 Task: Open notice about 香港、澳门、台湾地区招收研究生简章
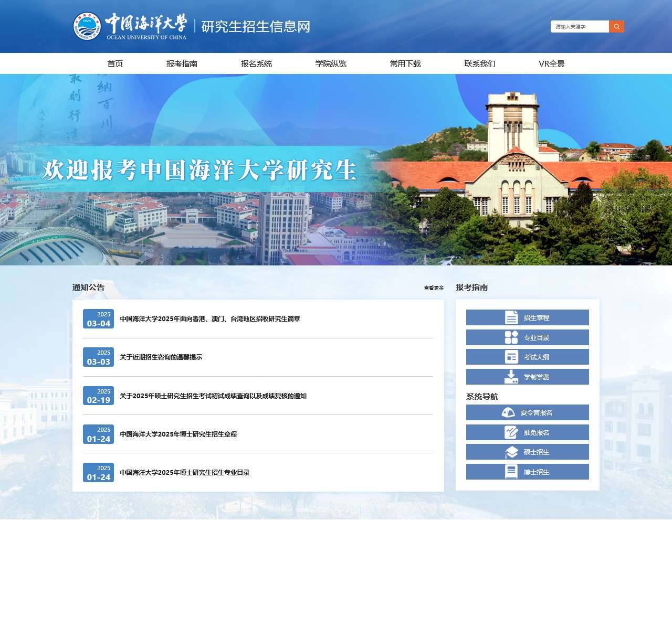coord(210,319)
